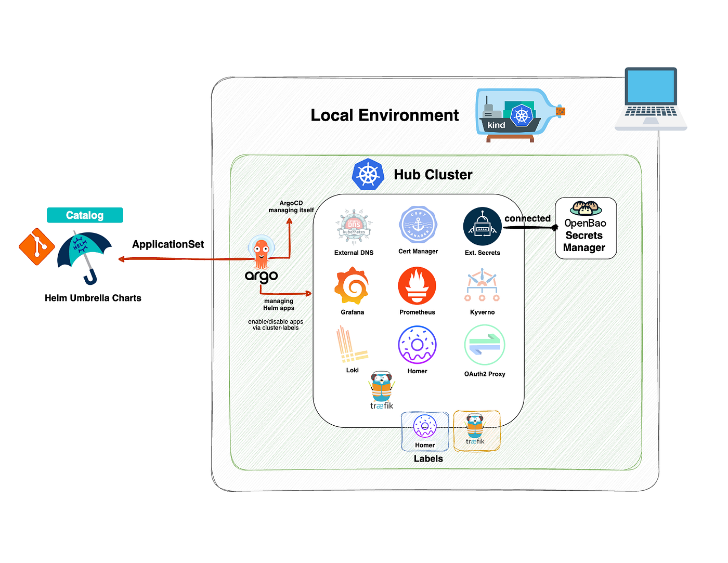Click the Homer donut icon in the Labels row
This screenshot has height=563, width=728.
click(425, 426)
